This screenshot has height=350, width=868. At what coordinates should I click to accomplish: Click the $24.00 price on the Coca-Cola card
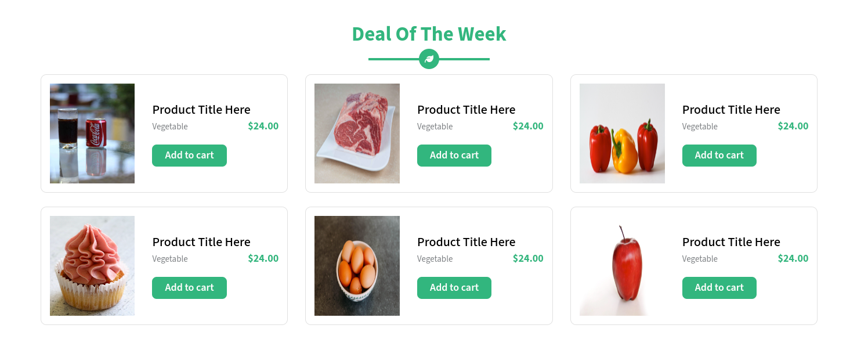pos(263,126)
